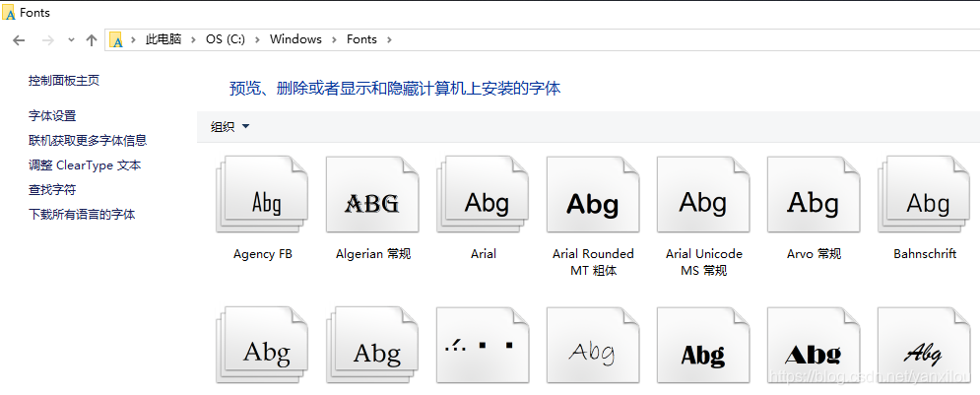Expand chevron after 此电脑 breadcrumb
This screenshot has height=395, width=980.
(x=194, y=40)
